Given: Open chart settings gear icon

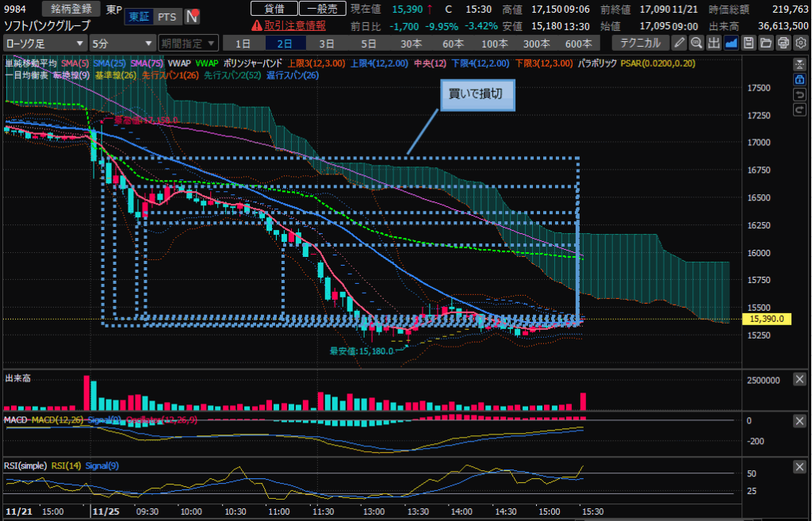Looking at the screenshot, I should click(799, 43).
